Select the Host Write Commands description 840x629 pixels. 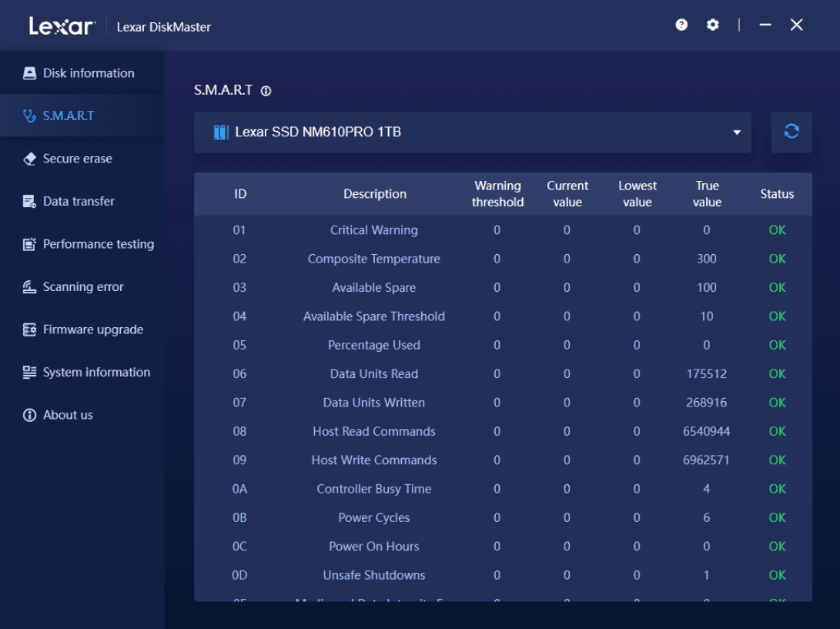(374, 460)
